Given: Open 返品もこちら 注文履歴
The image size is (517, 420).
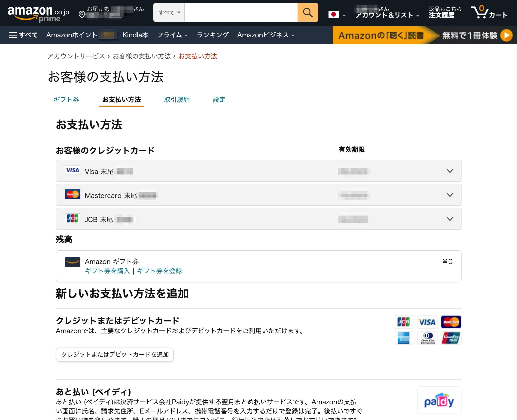Looking at the screenshot, I should (445, 12).
